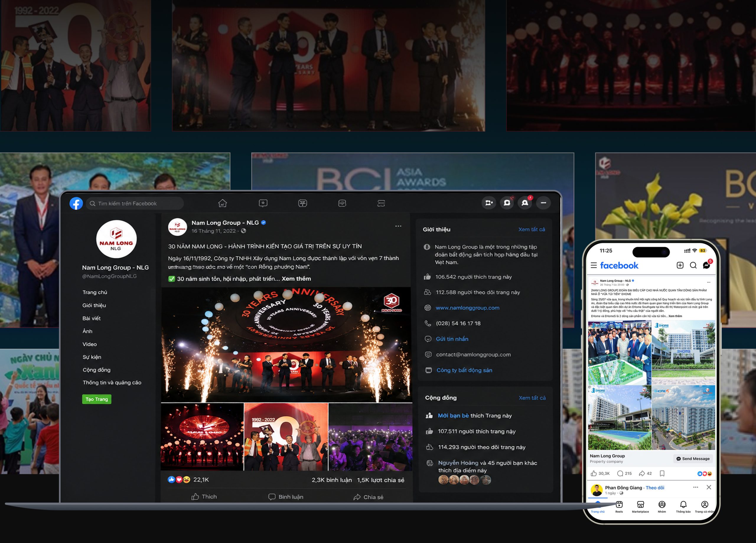
Task: Click the Facebook logo in the laptop window
Action: point(76,203)
